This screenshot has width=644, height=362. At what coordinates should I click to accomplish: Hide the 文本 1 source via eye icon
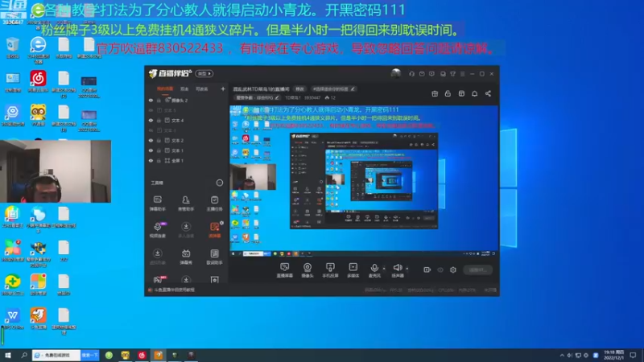click(x=151, y=150)
